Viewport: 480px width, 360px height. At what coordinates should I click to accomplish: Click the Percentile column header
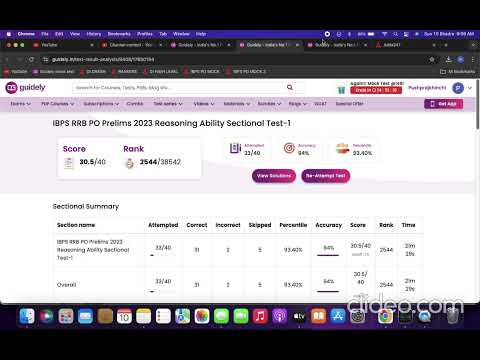coord(293,225)
